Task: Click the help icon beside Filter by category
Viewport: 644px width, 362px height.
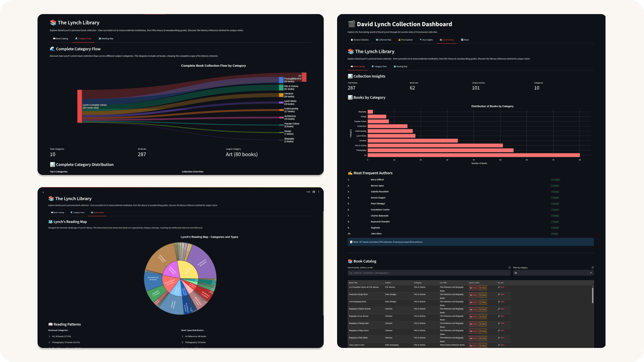Action: [593, 268]
